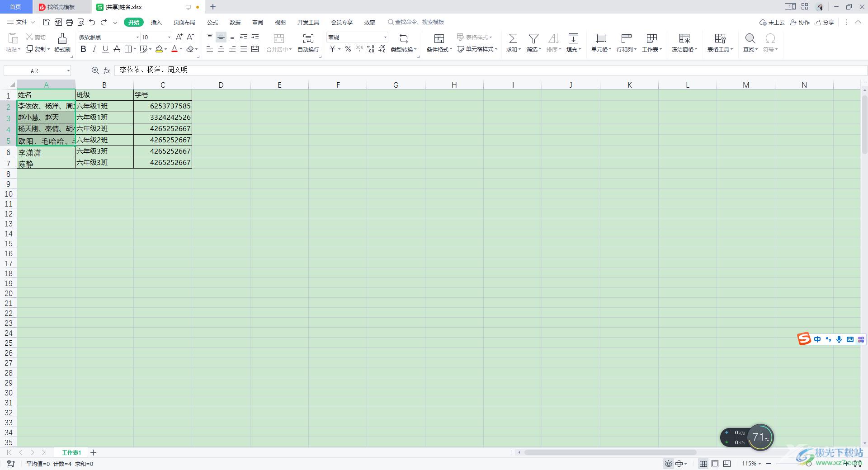
Task: Toggle center horizontal alignment
Action: [x=221, y=49]
